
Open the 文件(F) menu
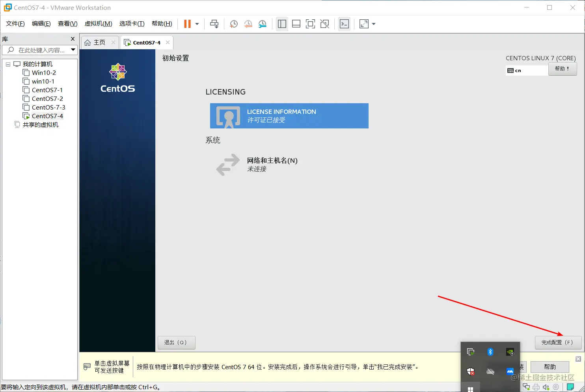click(15, 24)
